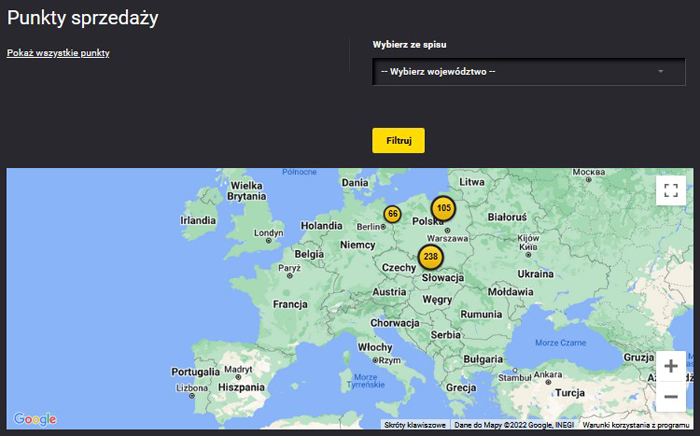Open the 238 points cluster marker
This screenshot has height=436, width=700.
point(431,257)
